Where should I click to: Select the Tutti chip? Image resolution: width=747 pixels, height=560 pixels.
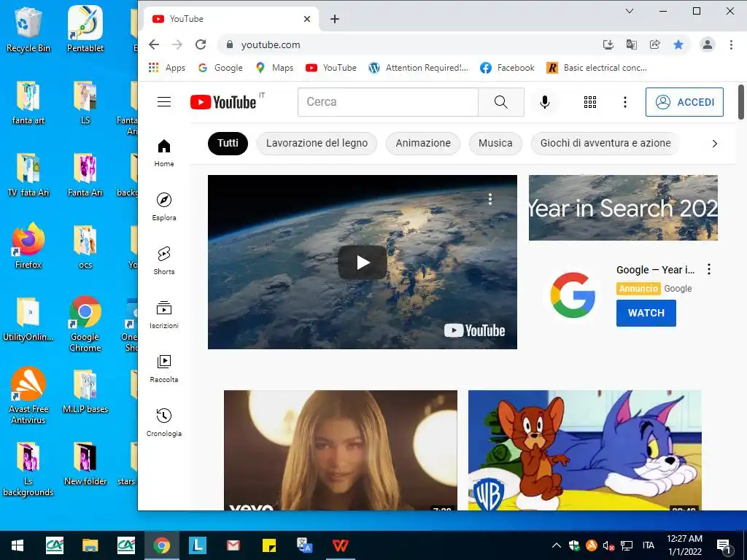228,144
